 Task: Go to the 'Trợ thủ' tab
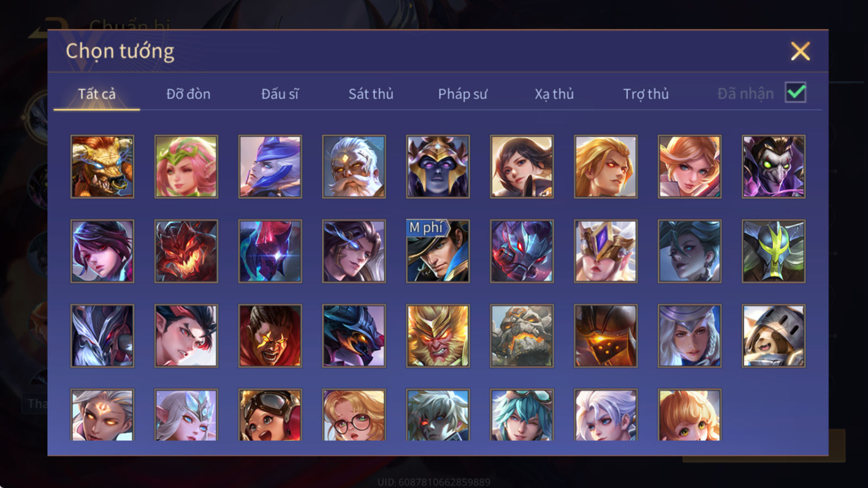tap(646, 94)
